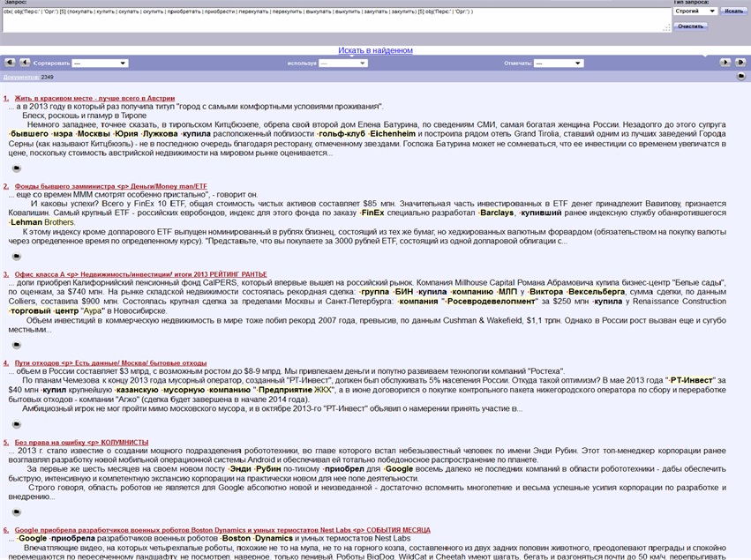Open the используя dropdown
Viewport: 751px width, 560px height.
(x=343, y=63)
